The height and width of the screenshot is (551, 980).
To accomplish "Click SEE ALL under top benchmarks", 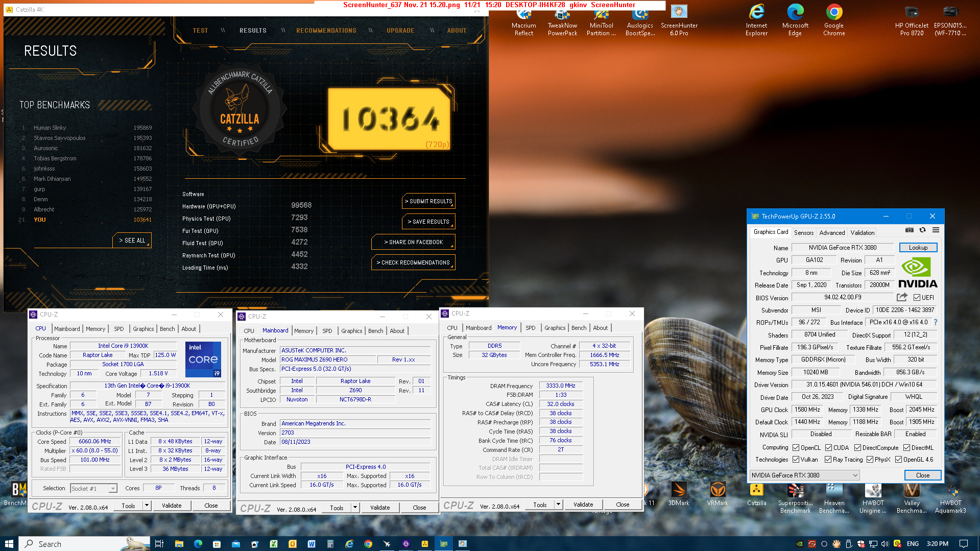I will tap(132, 241).
